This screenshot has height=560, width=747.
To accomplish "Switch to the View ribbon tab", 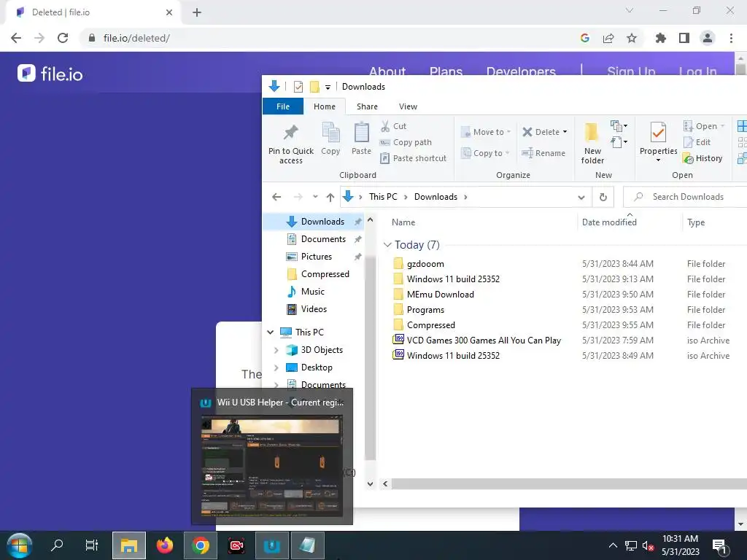I will pyautogui.click(x=408, y=106).
